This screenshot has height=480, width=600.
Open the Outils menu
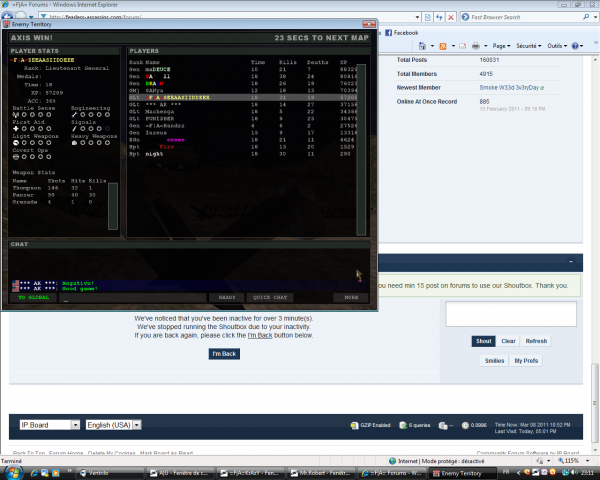tap(557, 46)
